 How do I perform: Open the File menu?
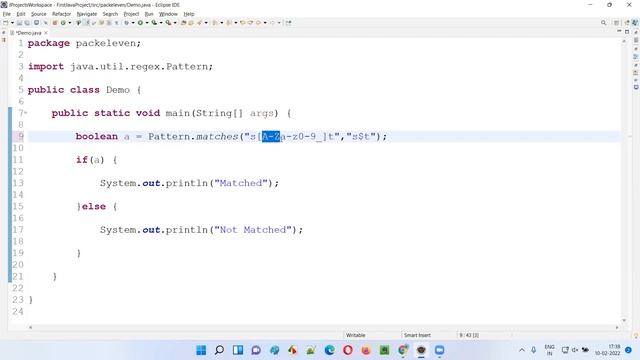7,14
